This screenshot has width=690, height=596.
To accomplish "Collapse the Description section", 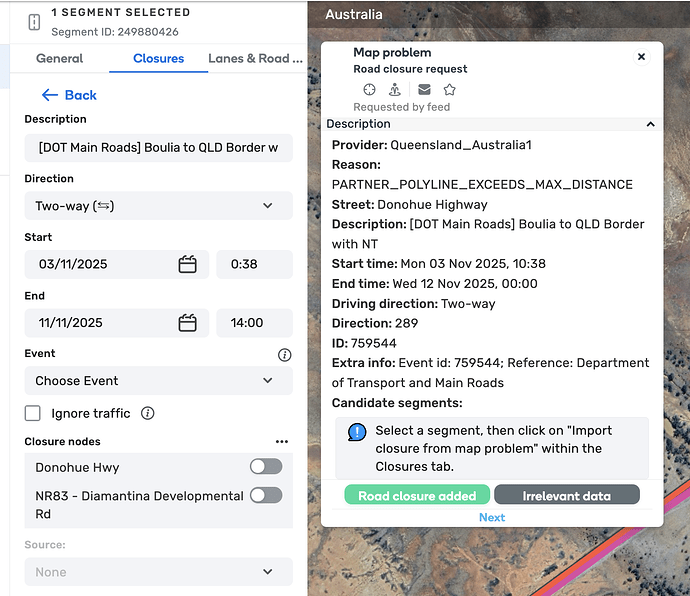I will tap(651, 125).
